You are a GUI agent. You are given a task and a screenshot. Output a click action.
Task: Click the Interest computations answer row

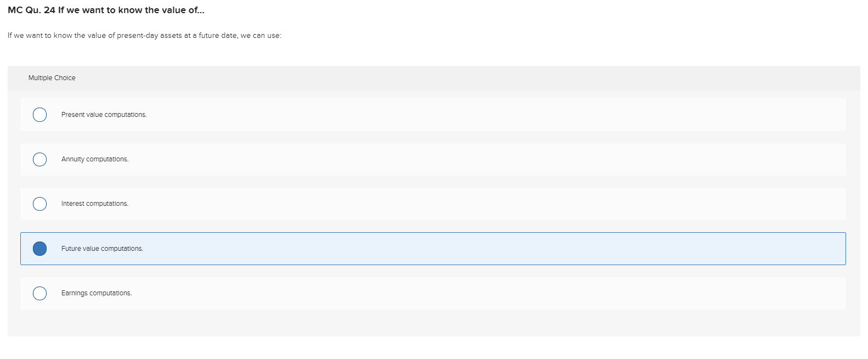point(384,204)
